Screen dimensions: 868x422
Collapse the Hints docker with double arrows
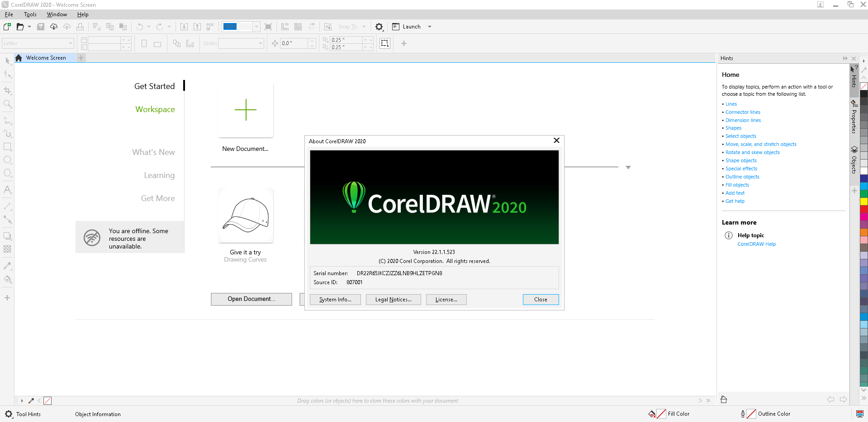845,58
